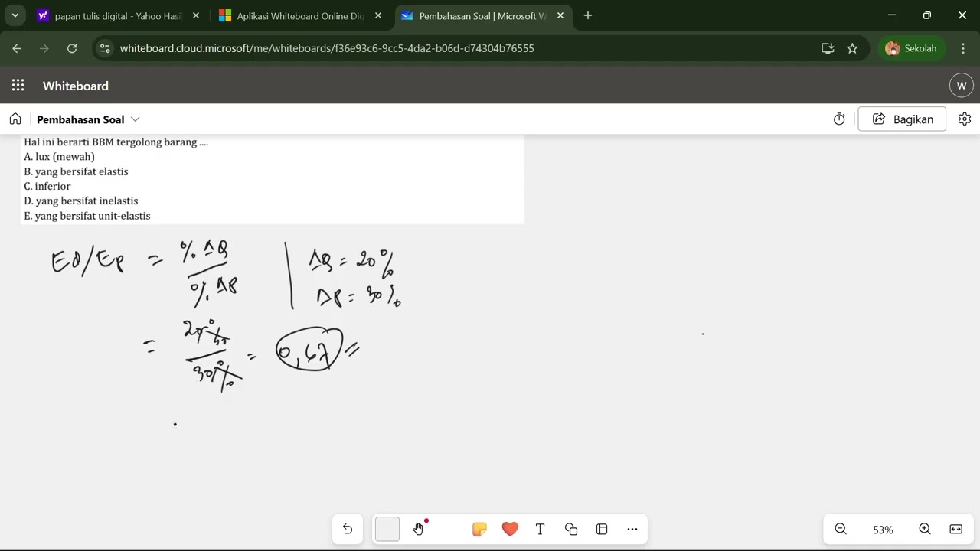Click option "C. inferior"
This screenshot has width=980, height=551.
(47, 186)
